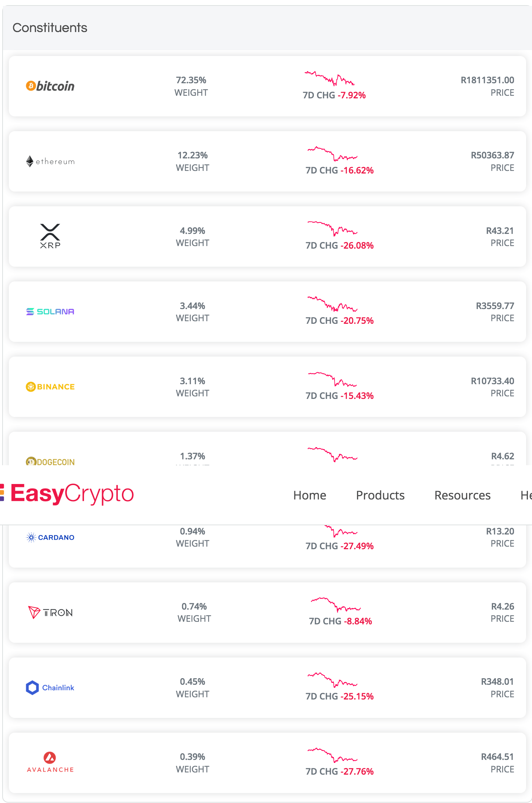Screen dimensions: 532x803
Task: Select the XRP logo
Action: click(x=50, y=236)
